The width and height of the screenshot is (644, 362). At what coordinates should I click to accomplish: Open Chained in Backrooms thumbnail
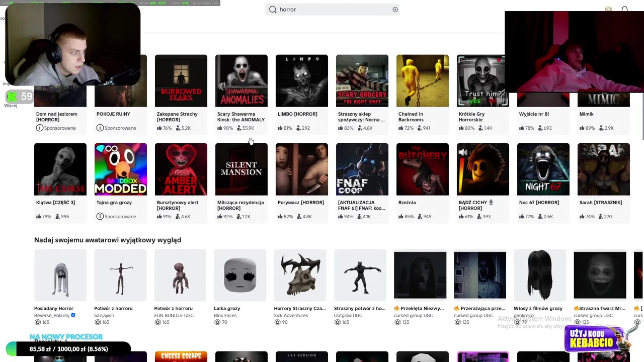423,80
